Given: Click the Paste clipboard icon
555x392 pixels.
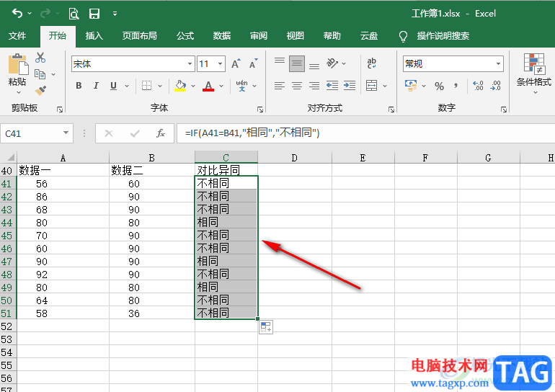Looking at the screenshot, I should [18, 64].
